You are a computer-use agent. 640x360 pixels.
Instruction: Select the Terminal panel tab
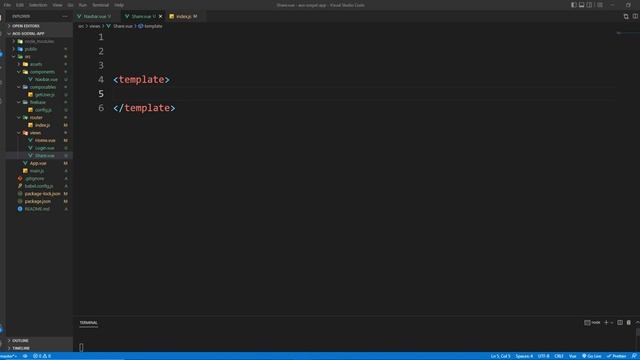(89, 323)
